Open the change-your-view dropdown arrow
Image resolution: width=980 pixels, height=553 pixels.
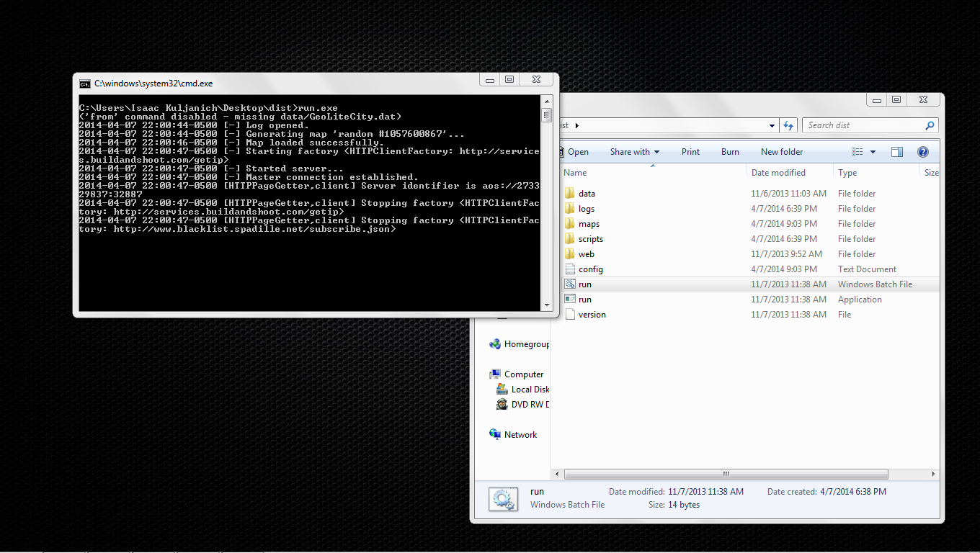click(x=871, y=151)
